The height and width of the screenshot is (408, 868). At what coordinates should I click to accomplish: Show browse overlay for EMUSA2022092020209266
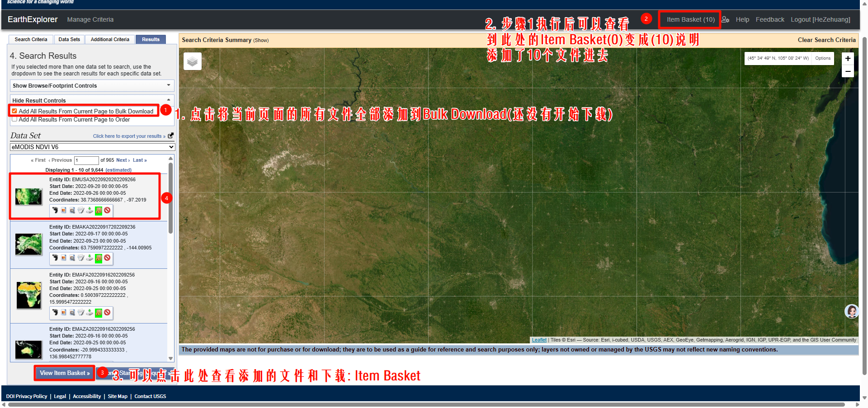click(x=64, y=210)
